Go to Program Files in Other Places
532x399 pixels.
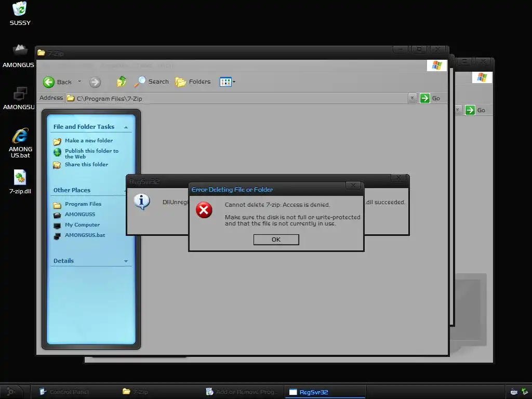point(83,204)
